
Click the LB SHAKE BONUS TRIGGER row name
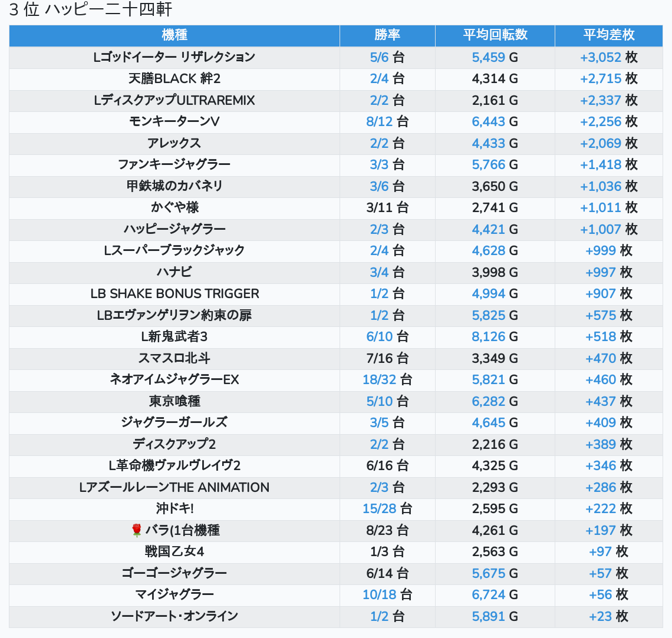point(174,293)
